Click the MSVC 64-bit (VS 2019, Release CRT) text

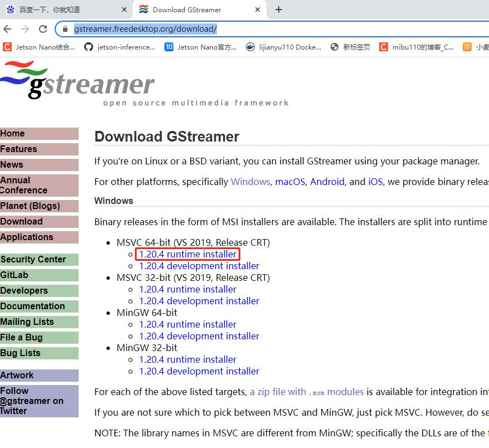tap(193, 242)
